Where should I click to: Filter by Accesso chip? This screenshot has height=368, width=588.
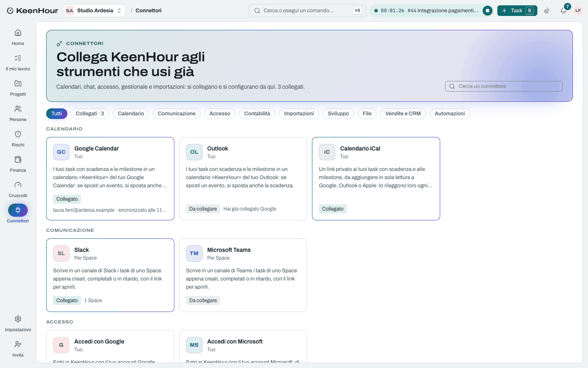pyautogui.click(x=220, y=114)
